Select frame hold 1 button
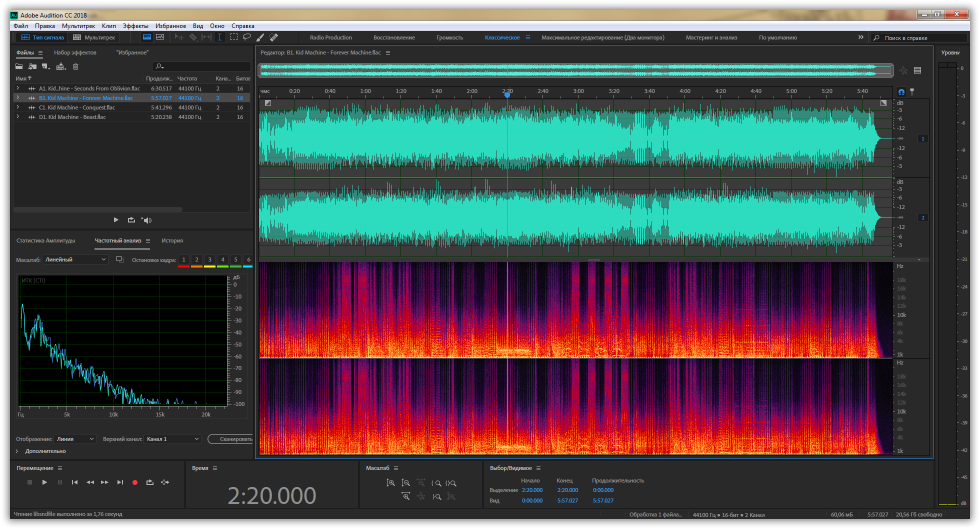The height and width of the screenshot is (529, 980). click(x=183, y=259)
